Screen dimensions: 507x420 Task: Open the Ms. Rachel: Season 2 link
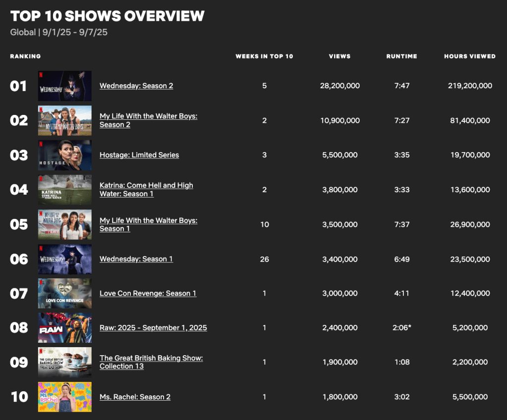pos(135,397)
